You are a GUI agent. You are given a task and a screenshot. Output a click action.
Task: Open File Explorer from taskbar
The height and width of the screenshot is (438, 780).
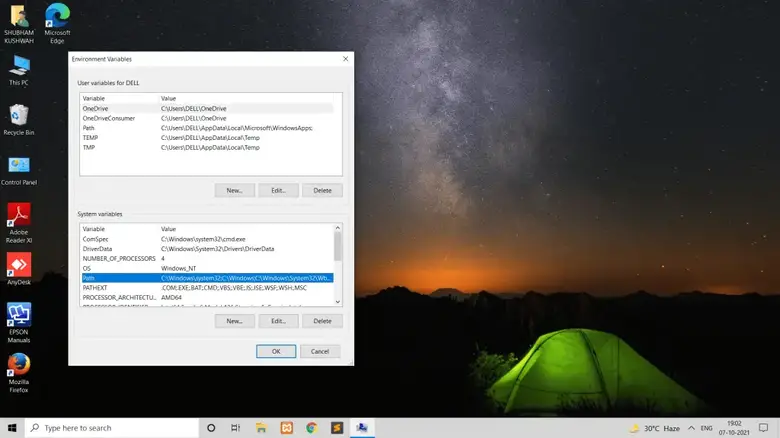(261, 428)
